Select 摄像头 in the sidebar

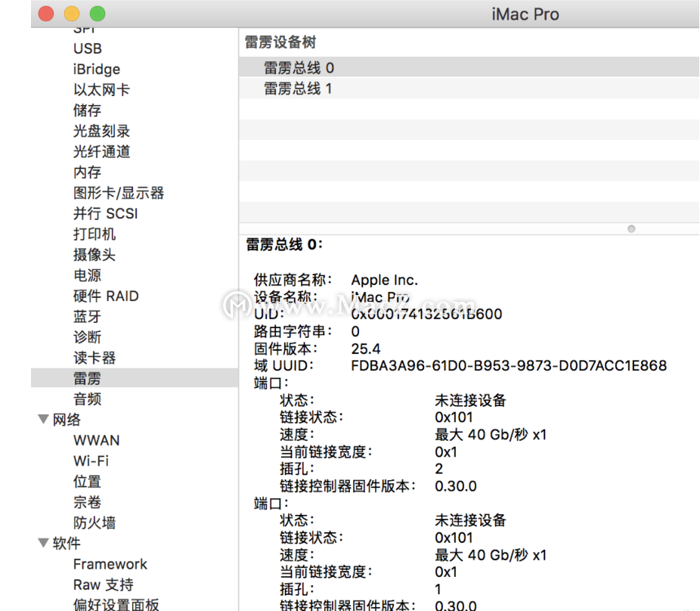pyautogui.click(x=94, y=255)
